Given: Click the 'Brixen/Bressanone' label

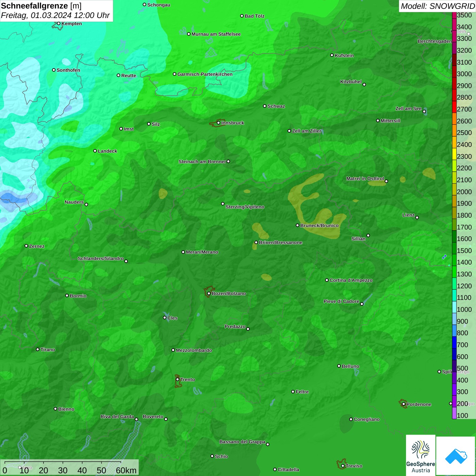Looking at the screenshot, I should pos(280,242).
